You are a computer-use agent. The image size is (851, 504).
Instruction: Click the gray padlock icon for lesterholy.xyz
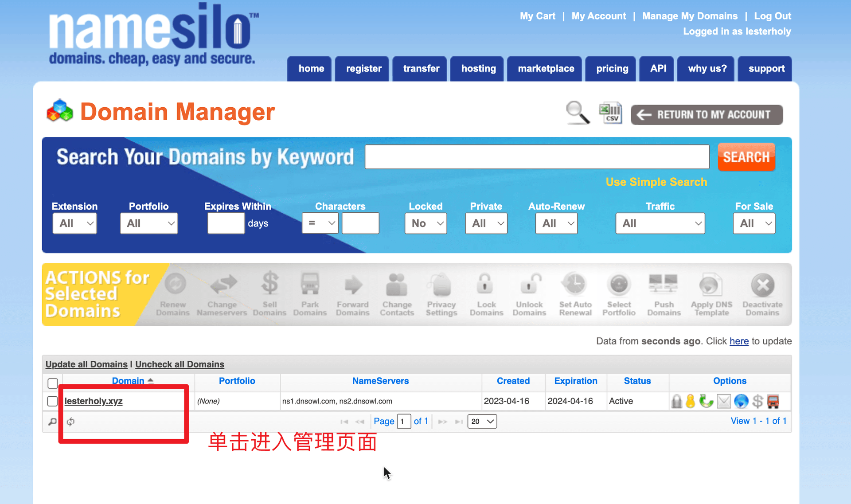(x=676, y=401)
